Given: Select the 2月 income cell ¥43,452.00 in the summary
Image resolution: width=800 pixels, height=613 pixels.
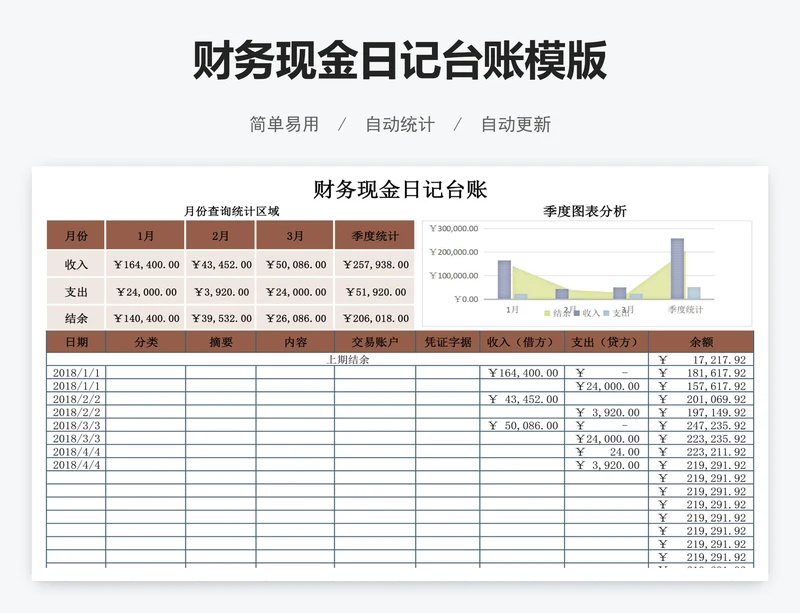Looking at the screenshot, I should 220,264.
